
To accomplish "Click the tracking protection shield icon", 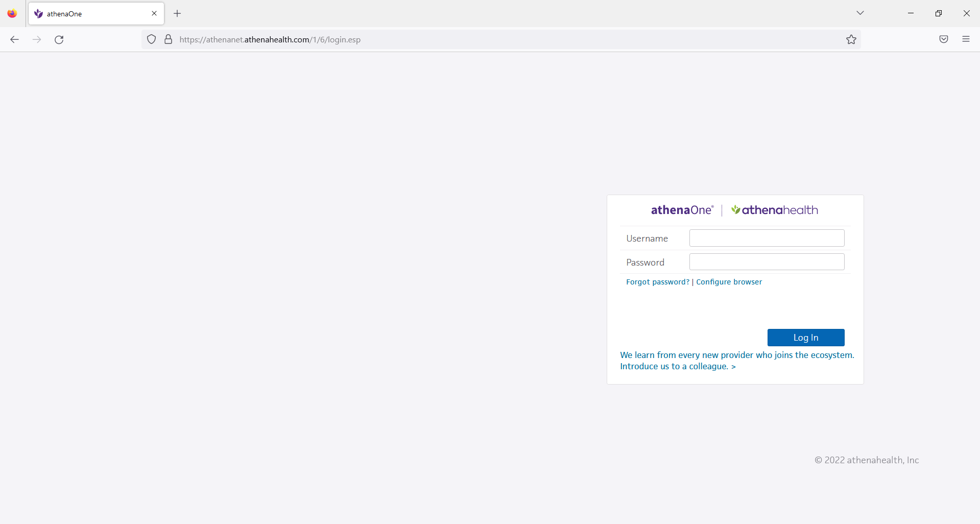I will click(151, 39).
